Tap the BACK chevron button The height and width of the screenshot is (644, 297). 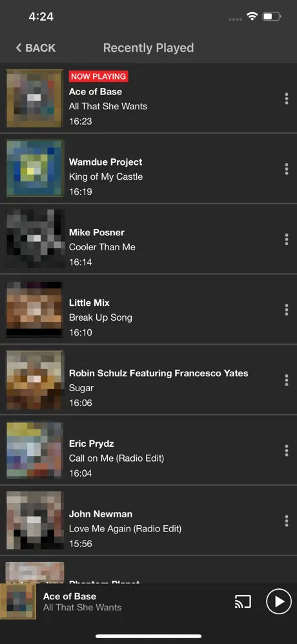[x=36, y=48]
